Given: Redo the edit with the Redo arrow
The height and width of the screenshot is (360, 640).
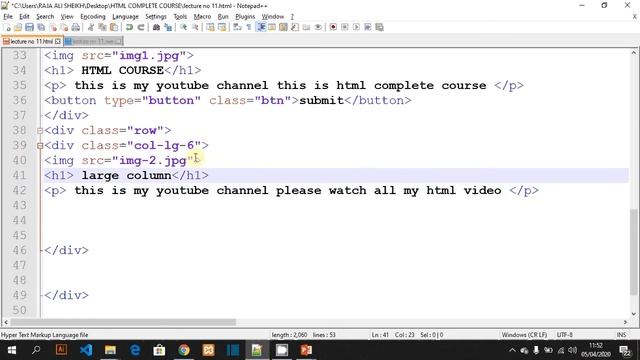Looking at the screenshot, I should (140, 27).
